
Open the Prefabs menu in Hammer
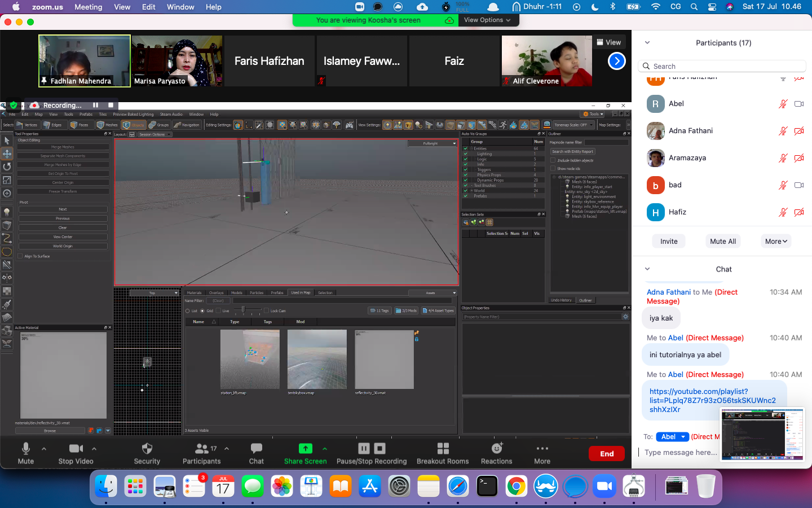coord(86,114)
